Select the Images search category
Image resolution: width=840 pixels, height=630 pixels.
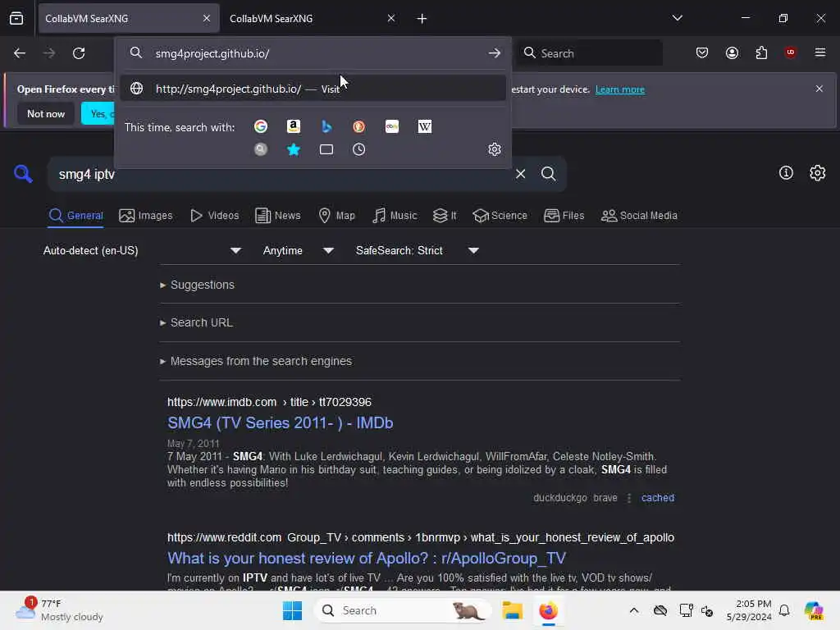pos(146,216)
